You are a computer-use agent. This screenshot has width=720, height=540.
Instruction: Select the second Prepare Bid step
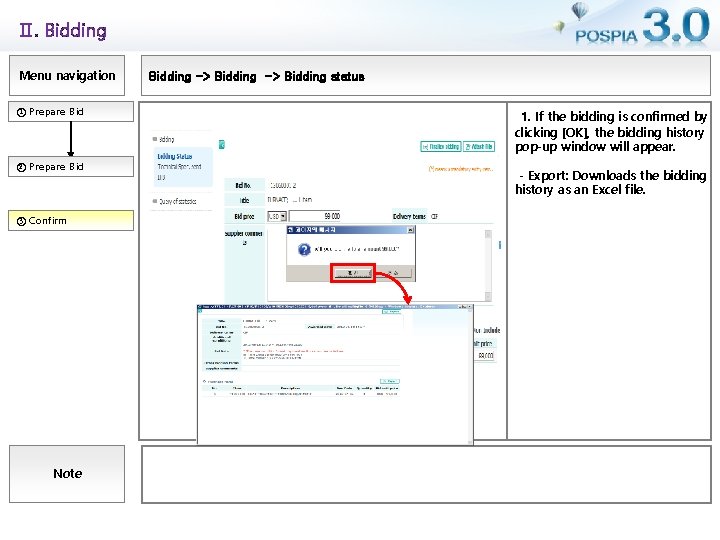point(71,167)
